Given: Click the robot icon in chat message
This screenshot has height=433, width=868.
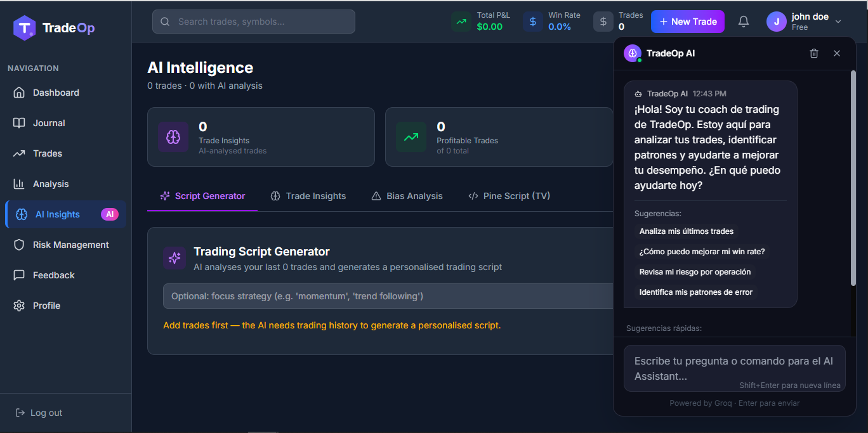Looking at the screenshot, I should (638, 94).
